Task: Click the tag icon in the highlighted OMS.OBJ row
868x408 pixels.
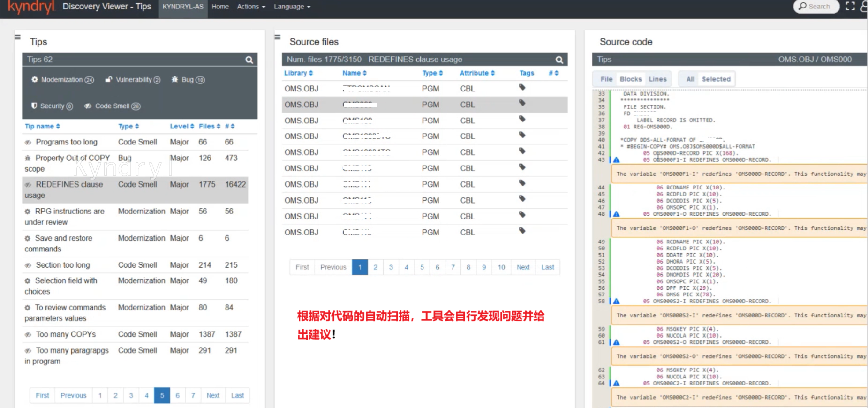Action: tap(522, 103)
